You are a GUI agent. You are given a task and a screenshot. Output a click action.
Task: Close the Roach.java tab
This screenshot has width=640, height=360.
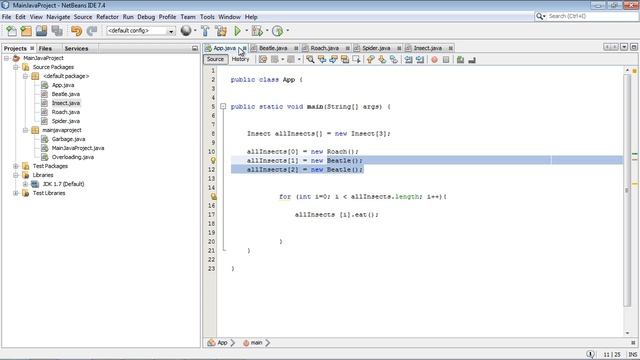(x=347, y=48)
